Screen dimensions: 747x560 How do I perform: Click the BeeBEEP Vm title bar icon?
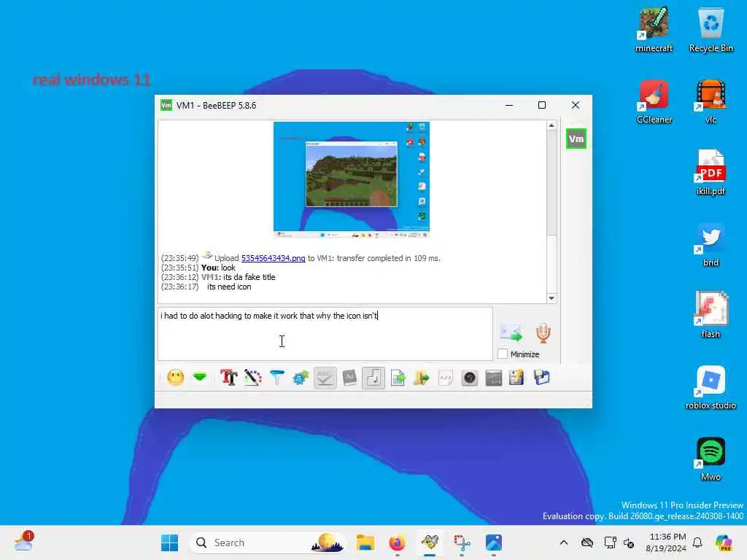pyautogui.click(x=166, y=105)
